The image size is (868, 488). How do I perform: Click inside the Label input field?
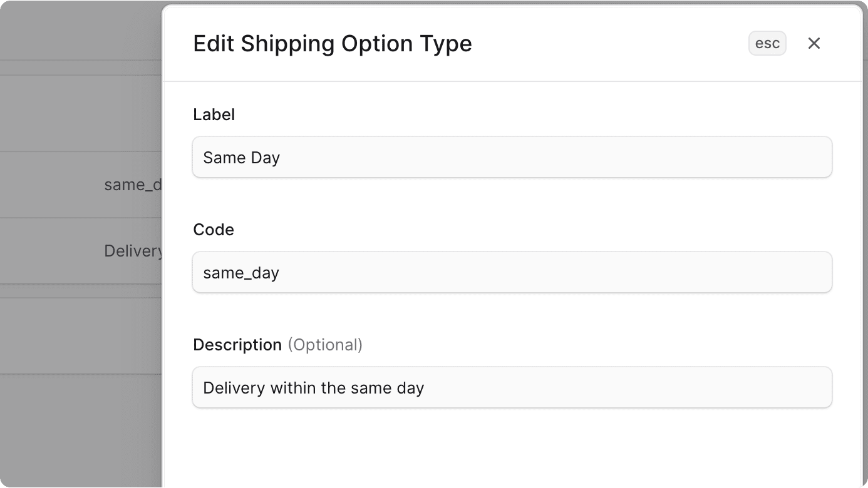(x=512, y=157)
